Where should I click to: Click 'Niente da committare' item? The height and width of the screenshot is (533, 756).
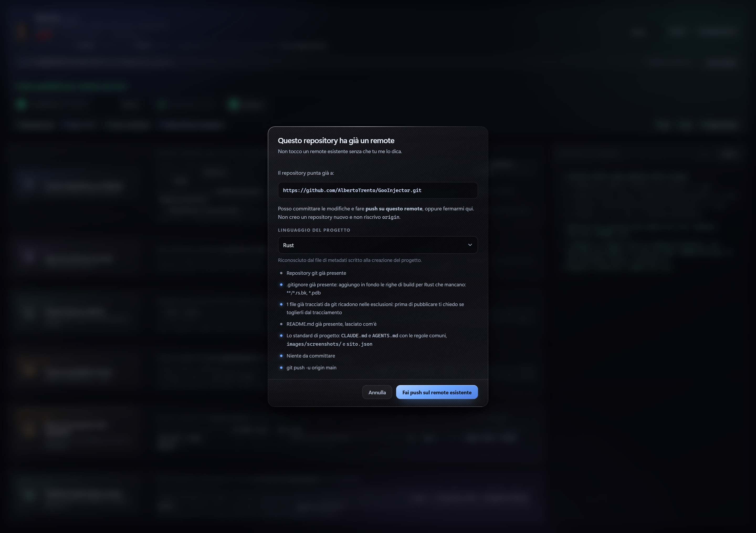(311, 356)
